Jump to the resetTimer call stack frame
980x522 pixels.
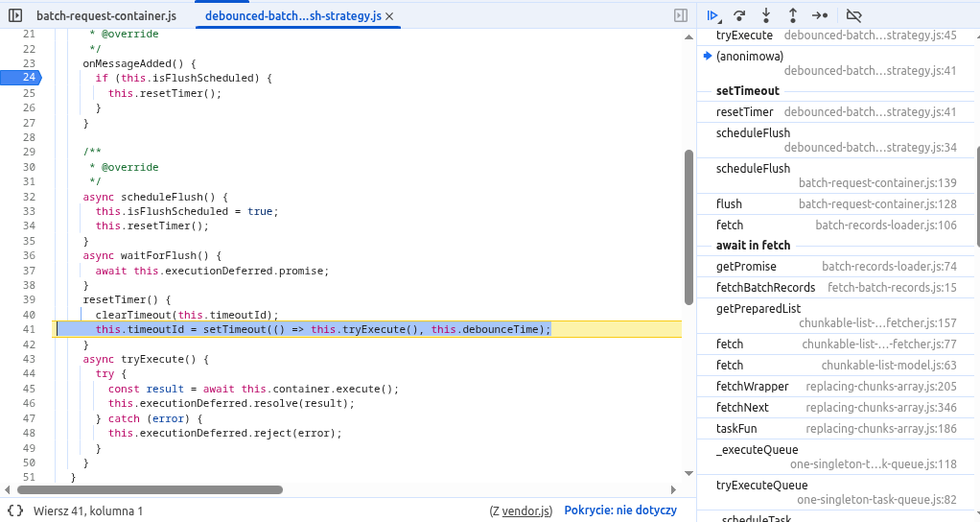pyautogui.click(x=744, y=112)
